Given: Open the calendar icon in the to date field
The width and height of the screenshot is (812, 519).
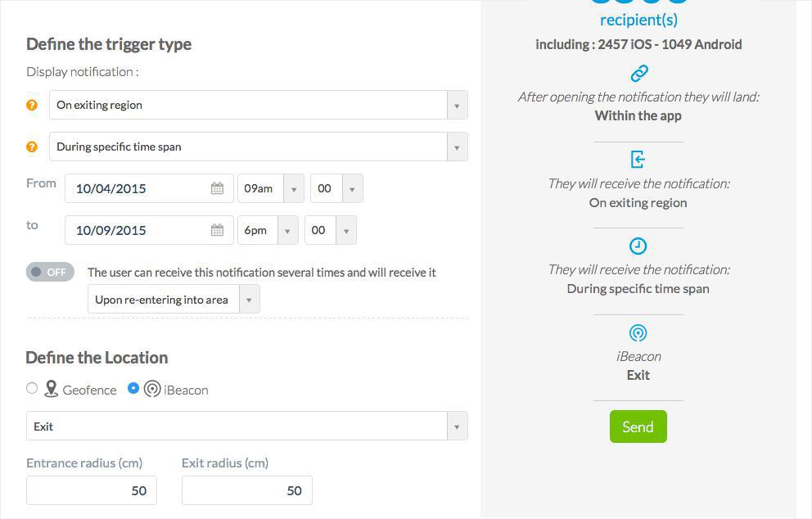Looking at the screenshot, I should 217,230.
